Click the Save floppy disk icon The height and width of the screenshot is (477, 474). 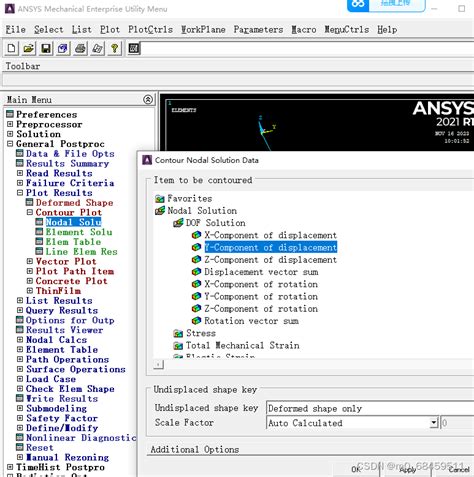(x=46, y=49)
